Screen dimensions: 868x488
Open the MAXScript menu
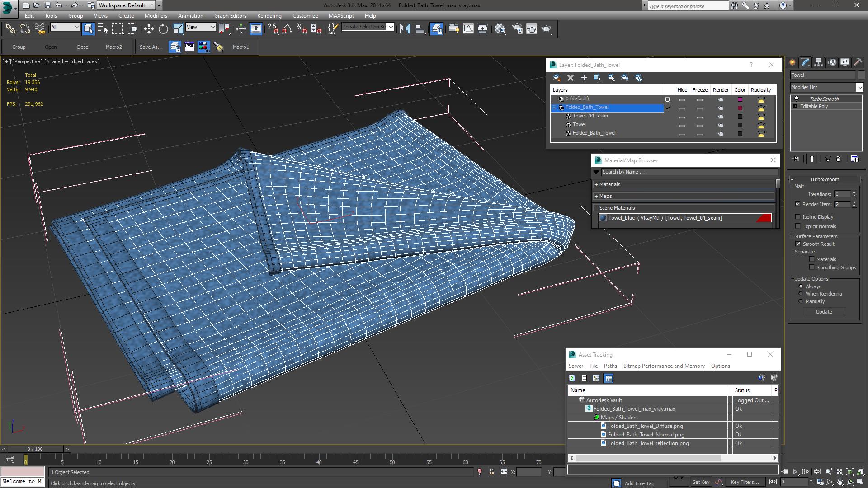pyautogui.click(x=341, y=15)
